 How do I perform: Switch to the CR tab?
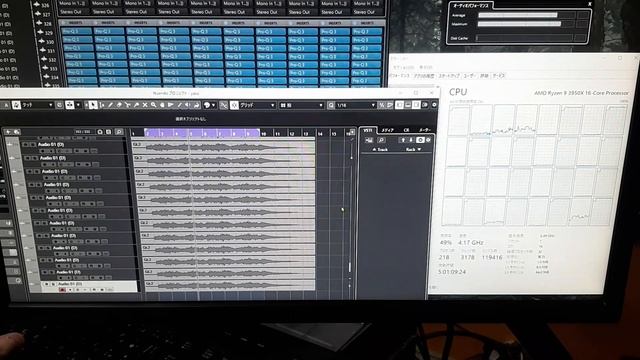click(x=406, y=130)
